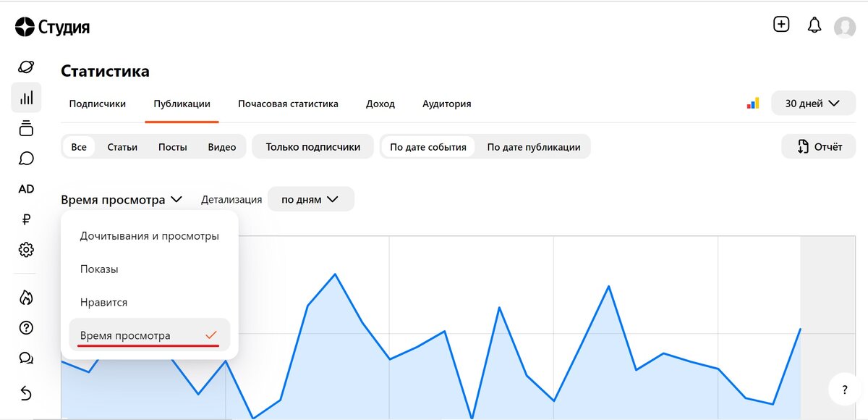Select По дате события option
This screenshot has height=420, width=868.
[x=428, y=146]
